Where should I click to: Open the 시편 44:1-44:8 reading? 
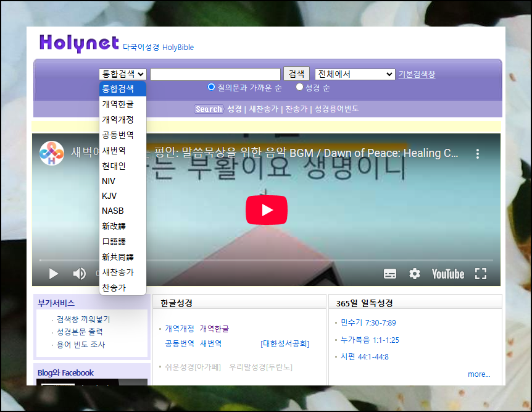364,356
